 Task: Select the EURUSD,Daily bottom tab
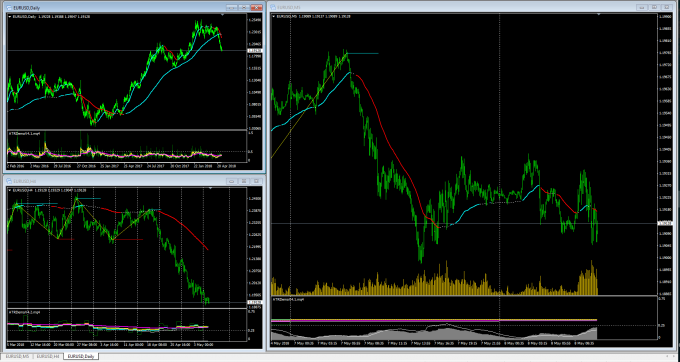80,356
